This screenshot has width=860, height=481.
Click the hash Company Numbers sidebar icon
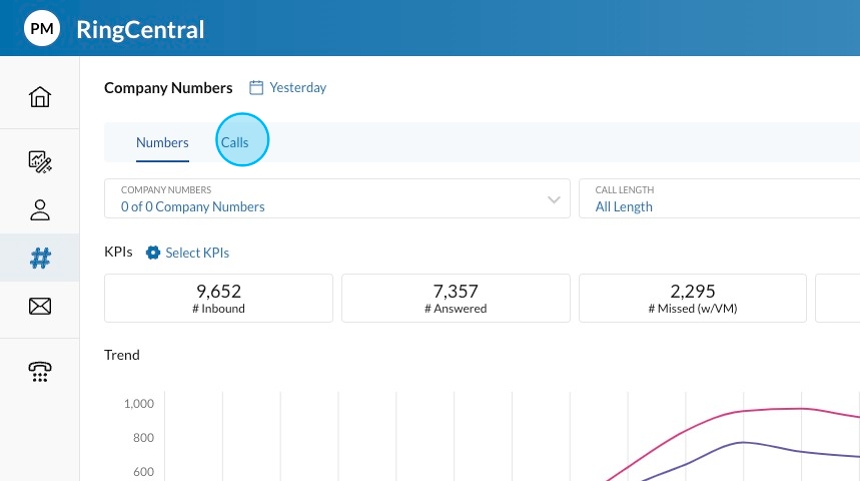coord(40,258)
